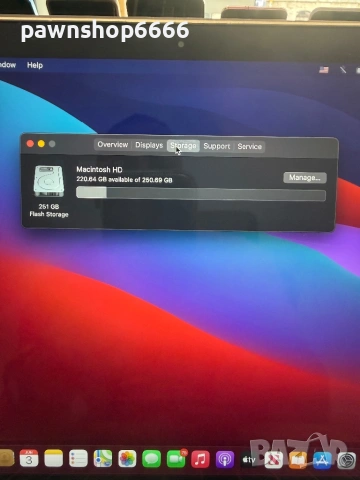Open Calendar from the Dock

29,458
